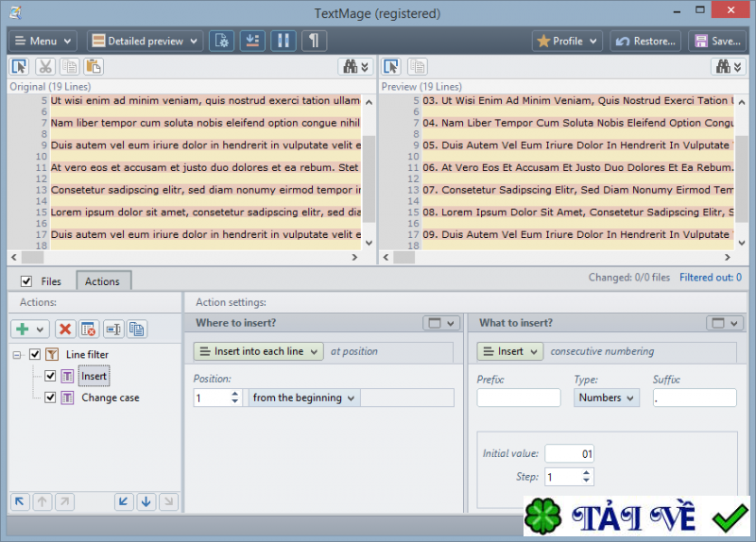The image size is (756, 542).
Task: Click the rename action icon
Action: tap(112, 329)
